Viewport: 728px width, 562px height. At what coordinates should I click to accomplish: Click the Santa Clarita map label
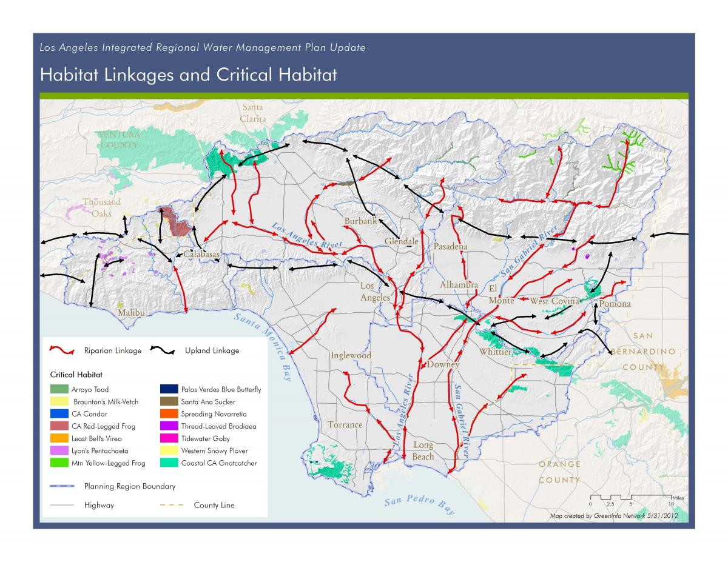252,113
